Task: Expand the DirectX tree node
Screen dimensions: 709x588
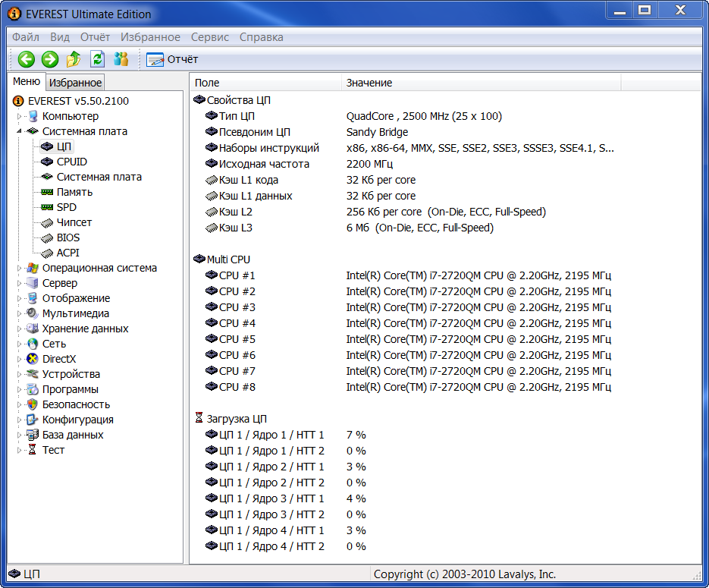Action: point(19,359)
